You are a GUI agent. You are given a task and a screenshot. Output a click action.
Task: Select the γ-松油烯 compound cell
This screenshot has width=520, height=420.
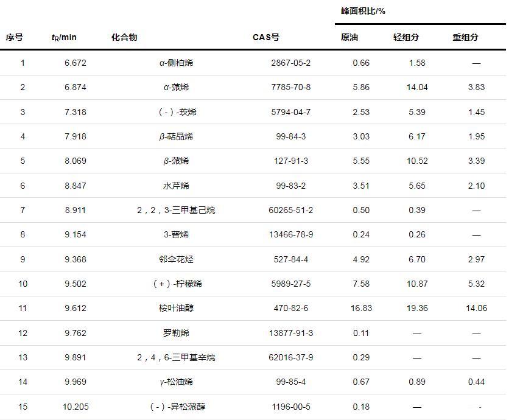[x=176, y=382]
